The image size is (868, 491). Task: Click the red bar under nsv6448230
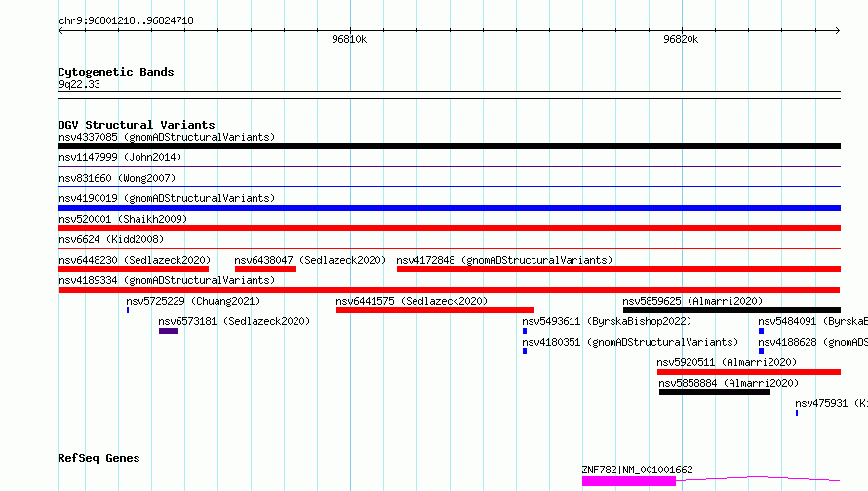tap(133, 269)
